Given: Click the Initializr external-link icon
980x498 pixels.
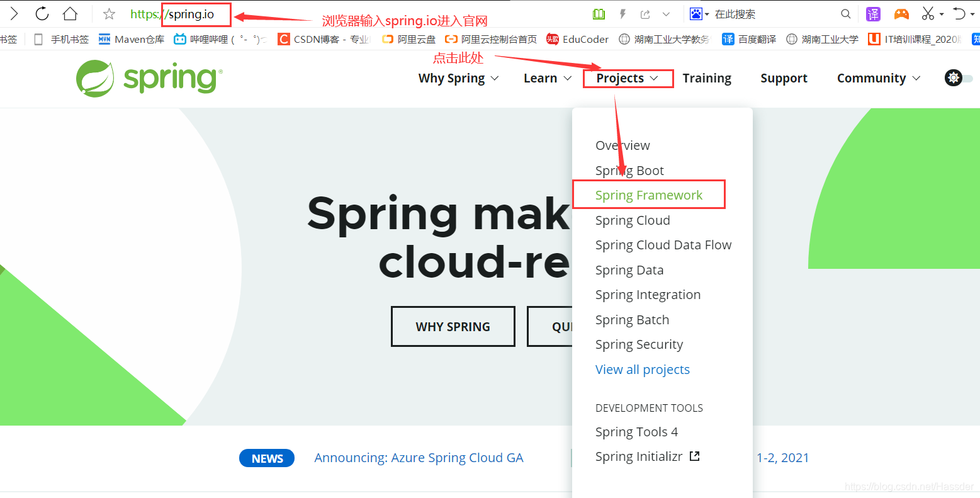Looking at the screenshot, I should [x=695, y=456].
